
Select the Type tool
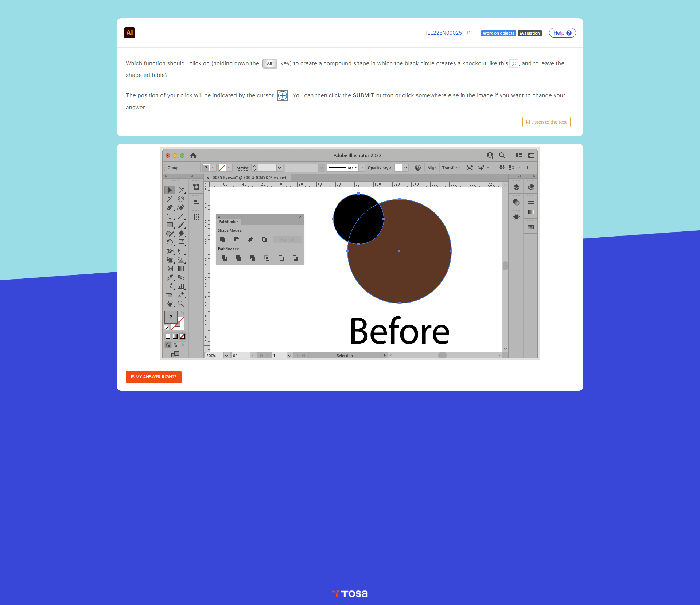pos(170,216)
